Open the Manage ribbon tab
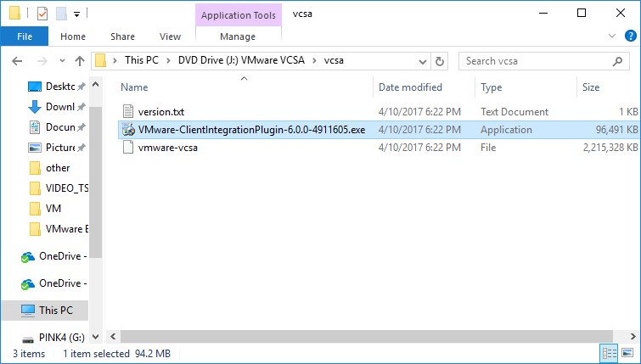 [238, 36]
